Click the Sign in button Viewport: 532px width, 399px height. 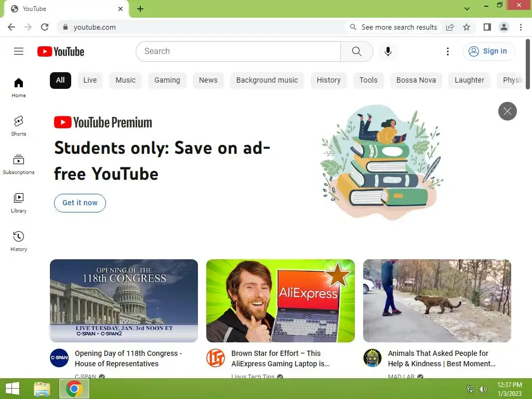[488, 51]
